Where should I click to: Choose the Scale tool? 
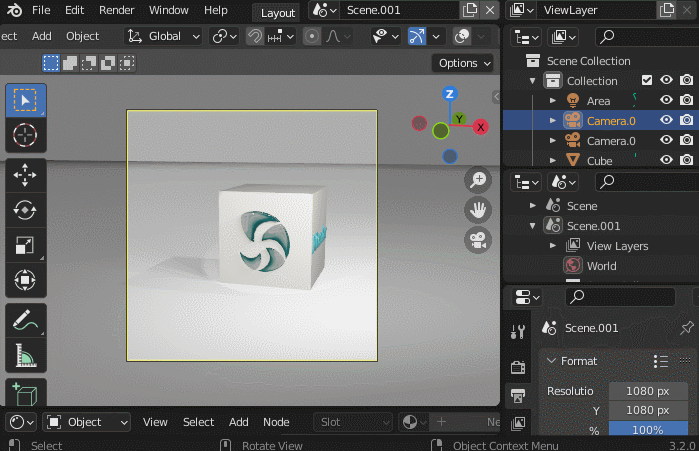25,245
